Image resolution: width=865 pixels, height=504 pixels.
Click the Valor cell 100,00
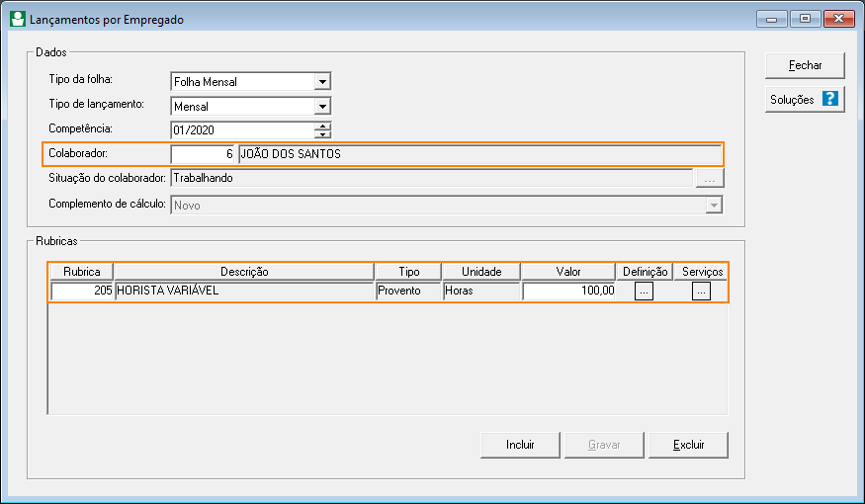point(568,291)
